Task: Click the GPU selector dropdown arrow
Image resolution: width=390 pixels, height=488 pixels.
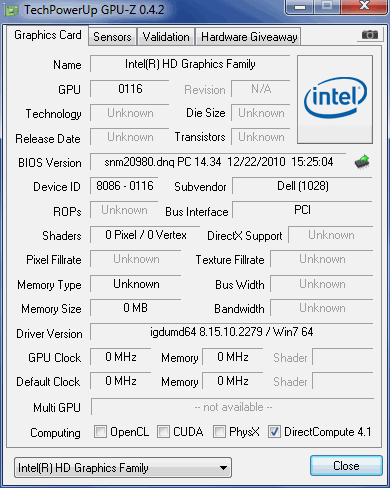Action: 224,468
